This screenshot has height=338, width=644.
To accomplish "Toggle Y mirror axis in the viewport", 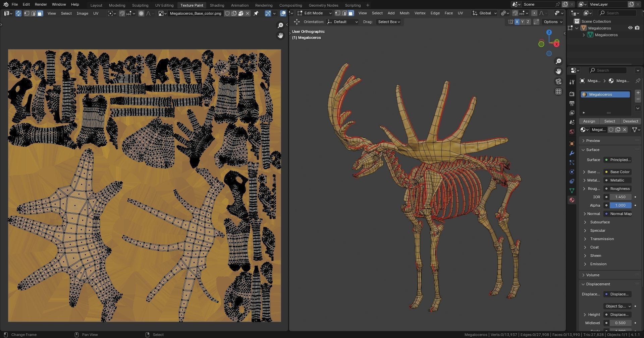I will 522,22.
